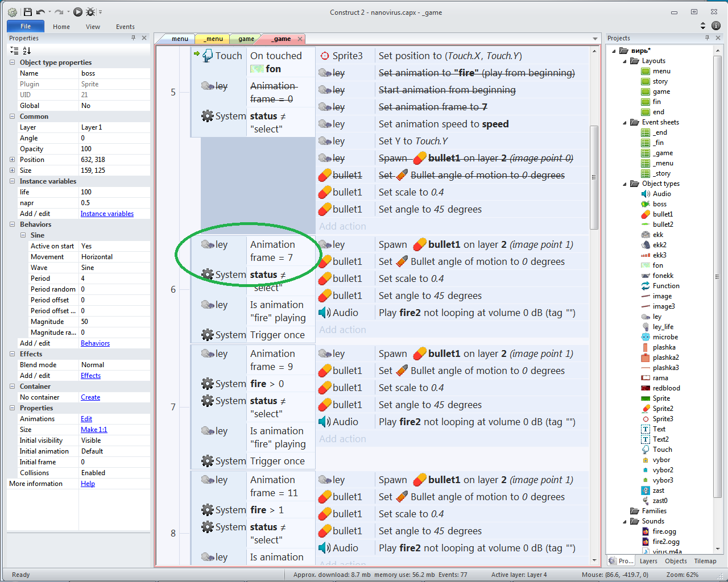Collapse the Object type properties section
Image resolution: width=728 pixels, height=582 pixels.
click(12, 63)
